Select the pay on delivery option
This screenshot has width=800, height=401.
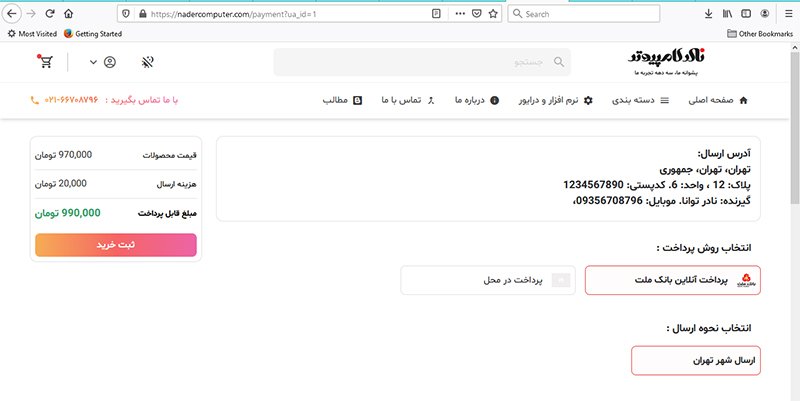point(488,281)
